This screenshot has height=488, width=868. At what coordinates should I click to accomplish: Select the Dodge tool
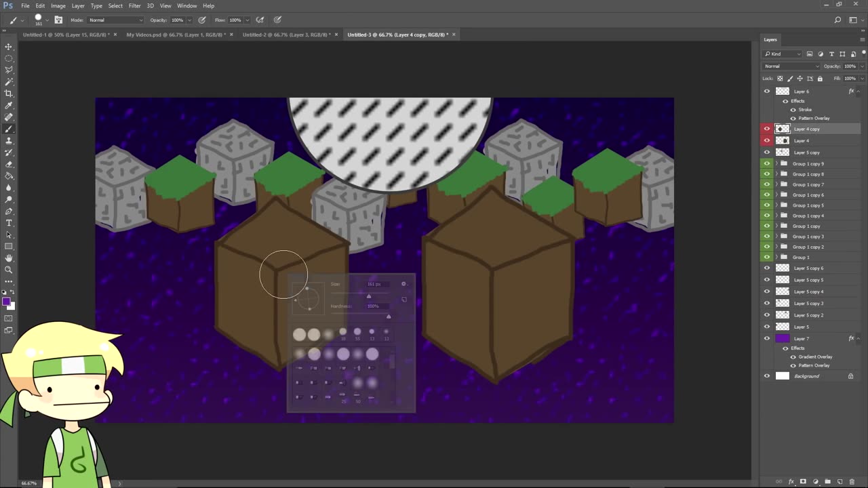9,199
